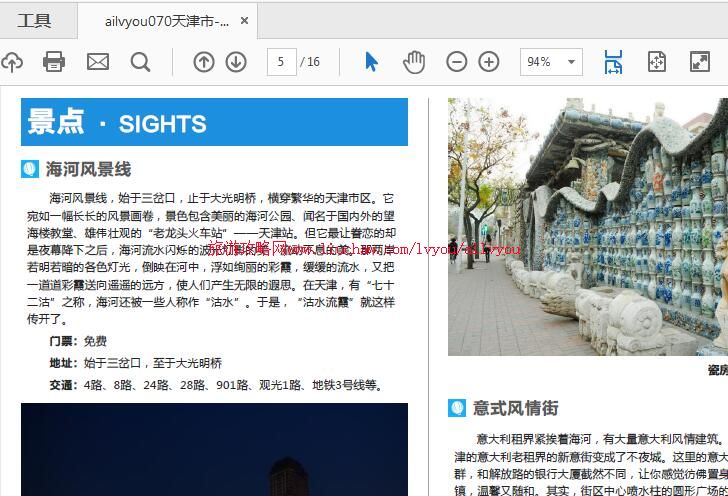Click the porcelain house photo
The height and width of the screenshot is (496, 728).
pos(588,227)
